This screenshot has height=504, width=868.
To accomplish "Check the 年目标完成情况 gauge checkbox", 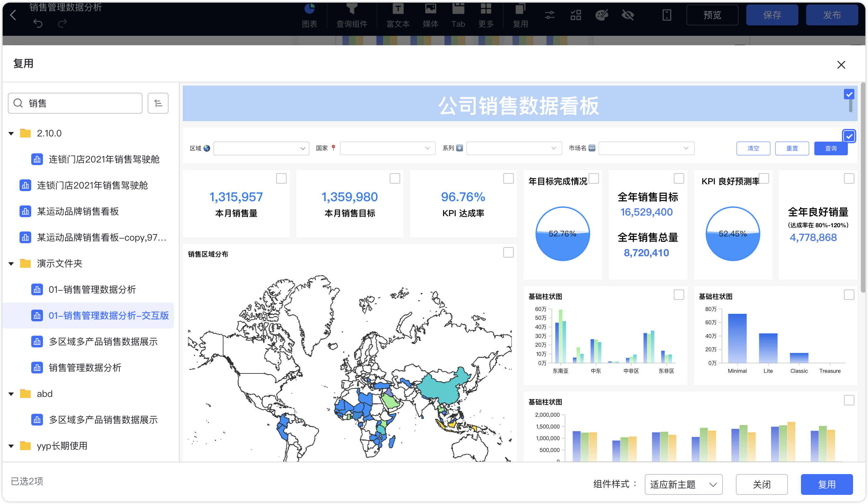I will 593,178.
